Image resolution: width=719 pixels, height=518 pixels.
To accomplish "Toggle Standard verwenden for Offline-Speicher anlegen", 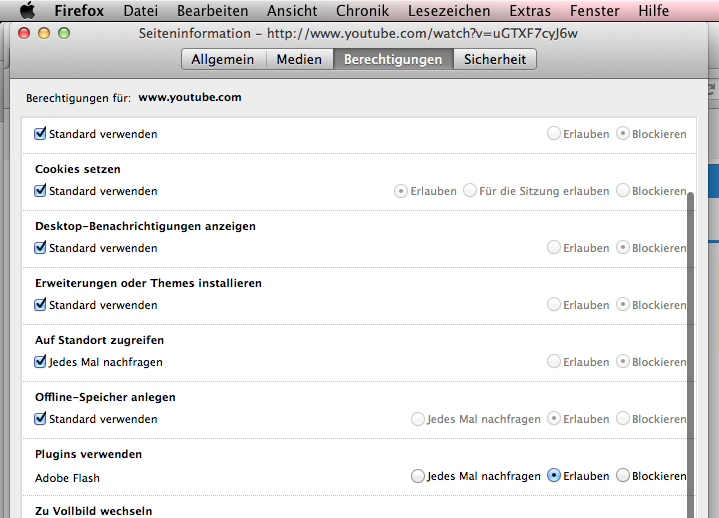I will (41, 419).
